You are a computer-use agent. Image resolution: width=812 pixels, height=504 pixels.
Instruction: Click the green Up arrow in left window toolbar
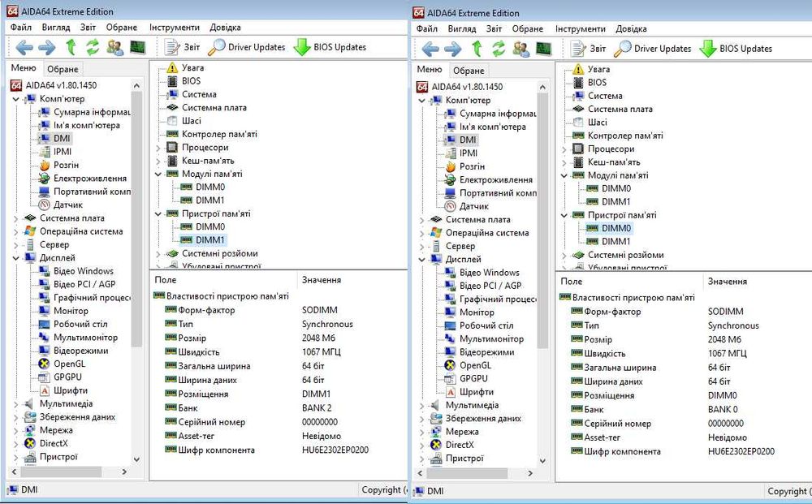pyautogui.click(x=71, y=47)
